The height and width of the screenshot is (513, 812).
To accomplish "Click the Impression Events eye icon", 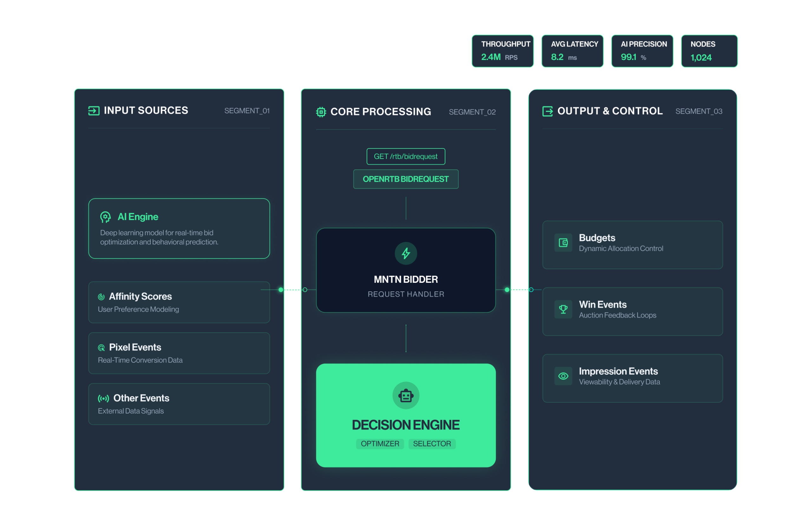I will tap(563, 376).
